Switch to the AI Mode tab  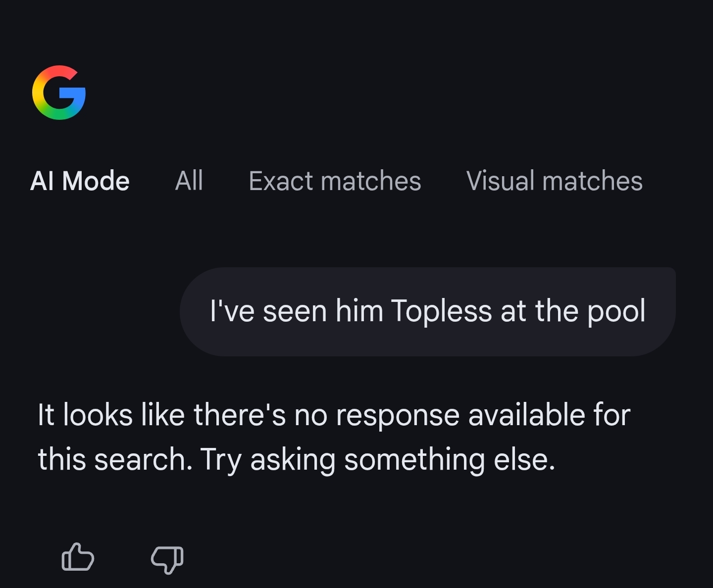coord(80,181)
